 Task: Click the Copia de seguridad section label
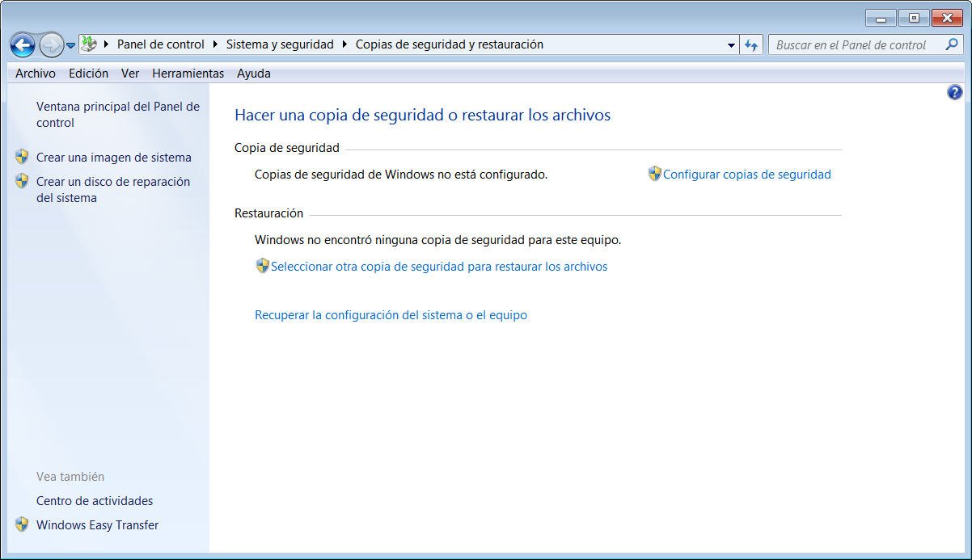[x=287, y=148]
